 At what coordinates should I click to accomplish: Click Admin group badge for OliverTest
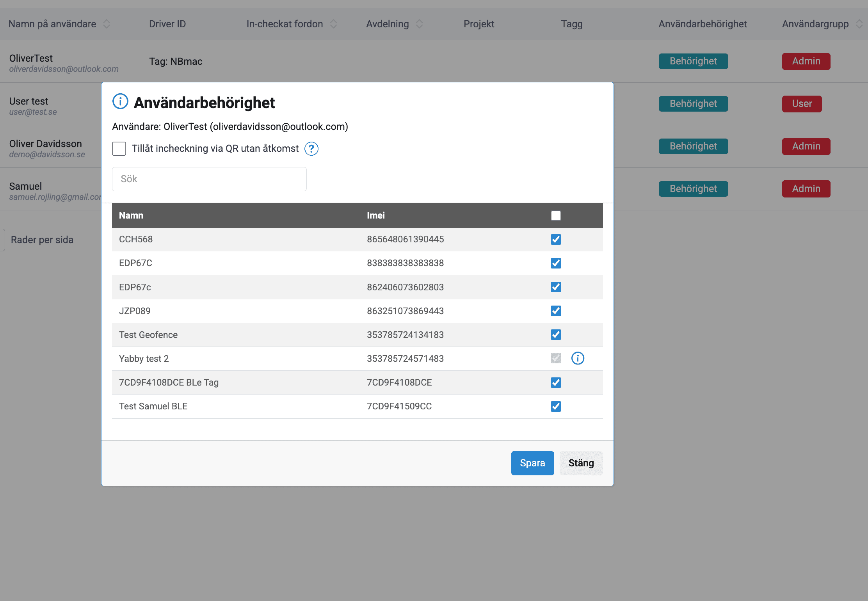click(806, 61)
